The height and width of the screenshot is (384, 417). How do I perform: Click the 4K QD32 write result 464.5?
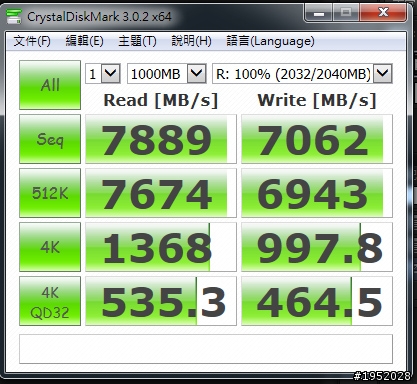click(317, 301)
